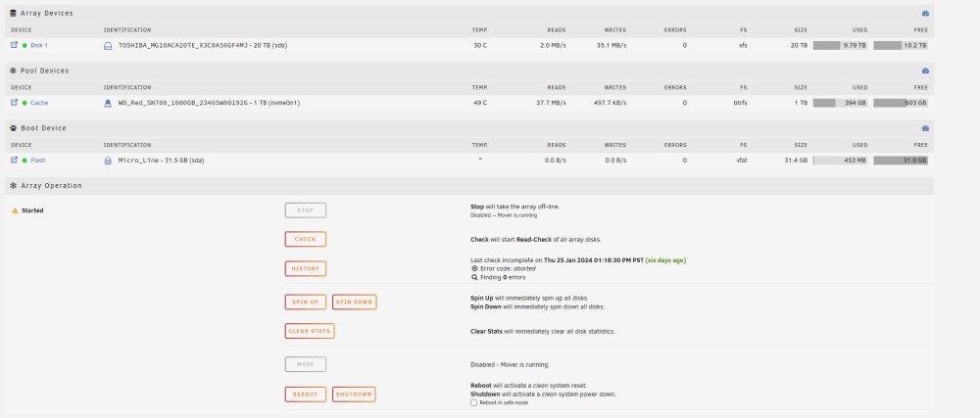980x418 pixels.
Task: Click the green (six days ago) text
Action: click(x=665, y=260)
